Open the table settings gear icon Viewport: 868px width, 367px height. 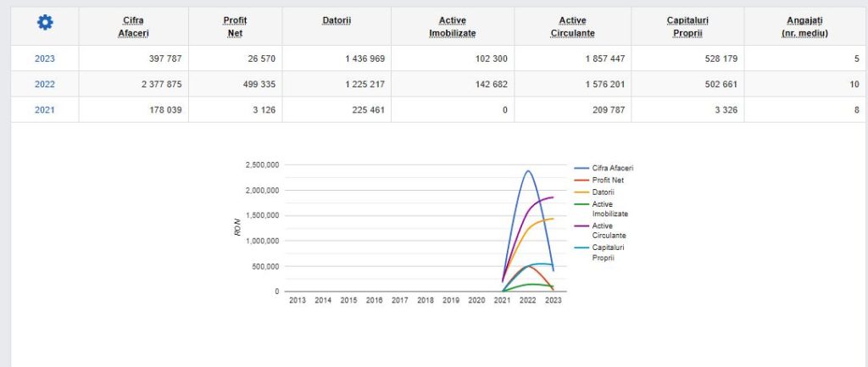[x=45, y=23]
